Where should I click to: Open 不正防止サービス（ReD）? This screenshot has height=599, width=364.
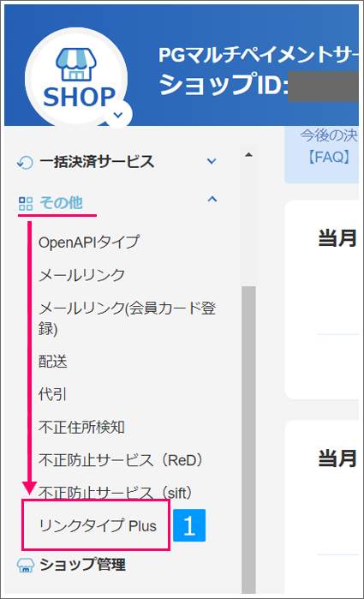(122, 460)
